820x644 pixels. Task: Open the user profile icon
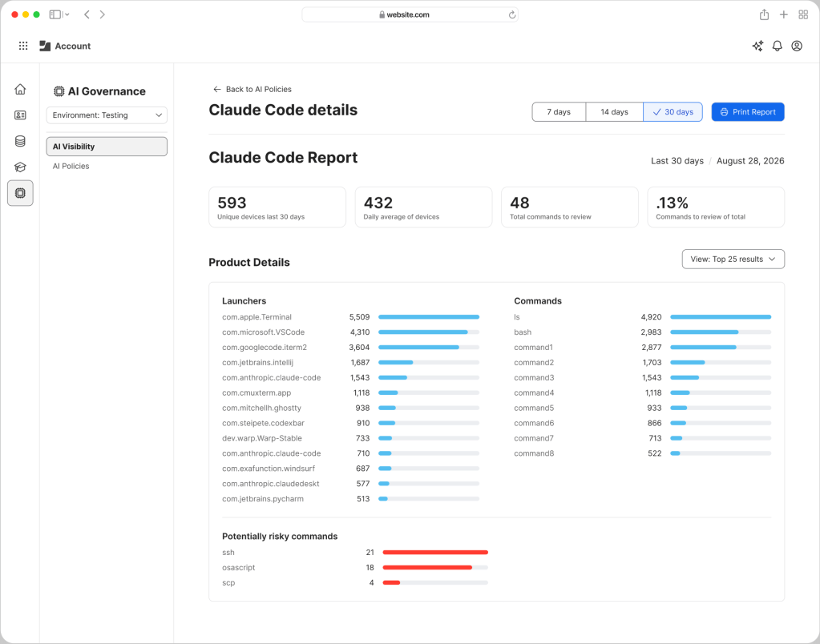pyautogui.click(x=797, y=46)
